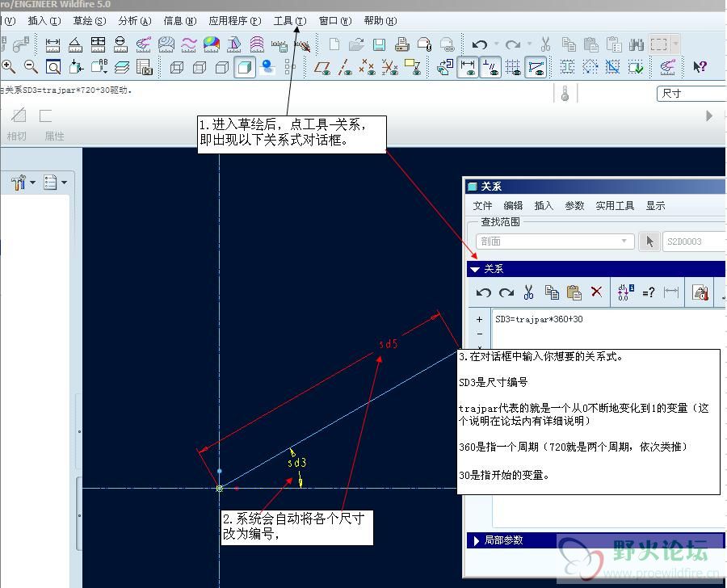Open the 草绘(S) menu
Image resolution: width=727 pixels, height=588 pixels.
click(90, 21)
